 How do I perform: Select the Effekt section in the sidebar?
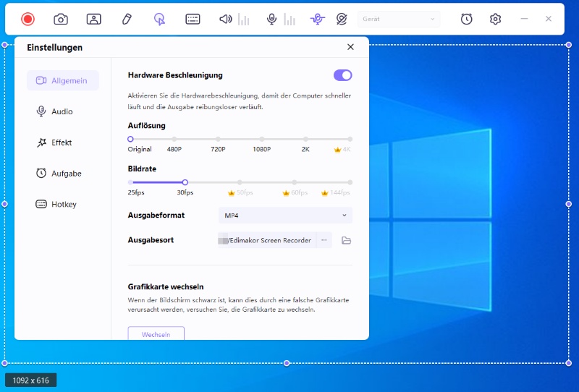pos(62,142)
